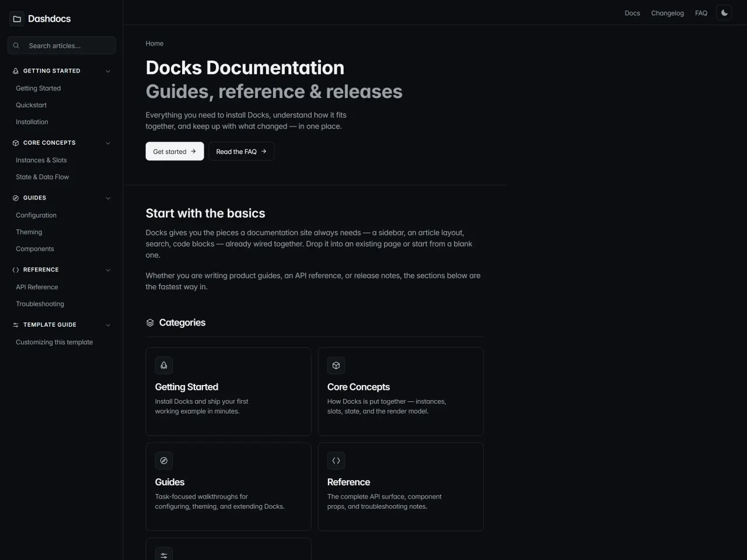The image size is (747, 560).
Task: Open the Quickstart sidebar article
Action: tap(32, 106)
